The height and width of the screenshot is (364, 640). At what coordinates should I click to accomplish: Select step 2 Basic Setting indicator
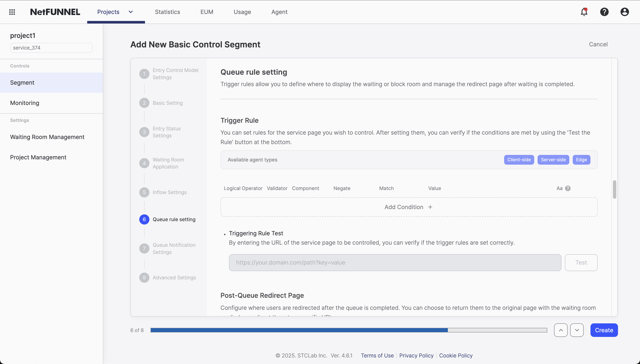tap(144, 103)
